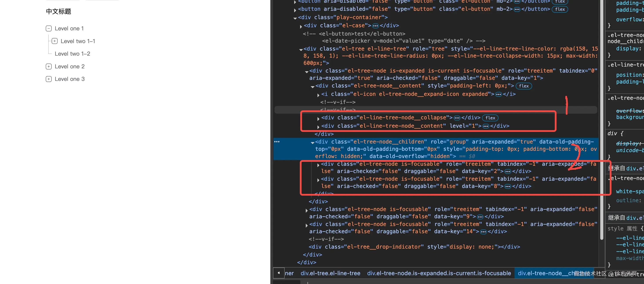
Task: Expand the Level two 1-1 node icon
Action: coord(55,41)
